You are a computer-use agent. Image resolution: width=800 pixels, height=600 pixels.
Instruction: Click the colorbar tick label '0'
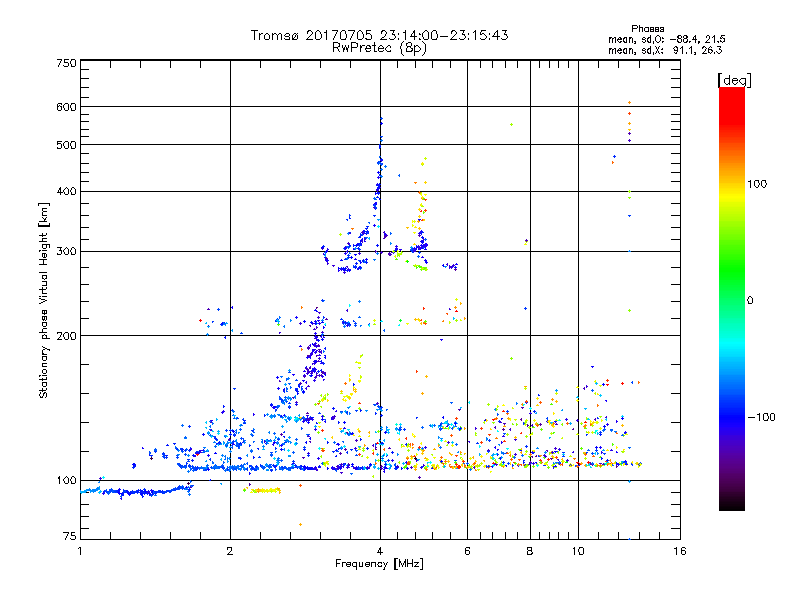[x=750, y=301]
